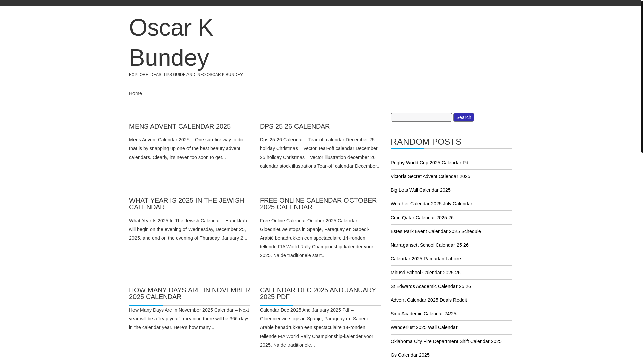Click the Calendar Dec 2025 excerpt text
The width and height of the screenshot is (644, 362).
317,327
